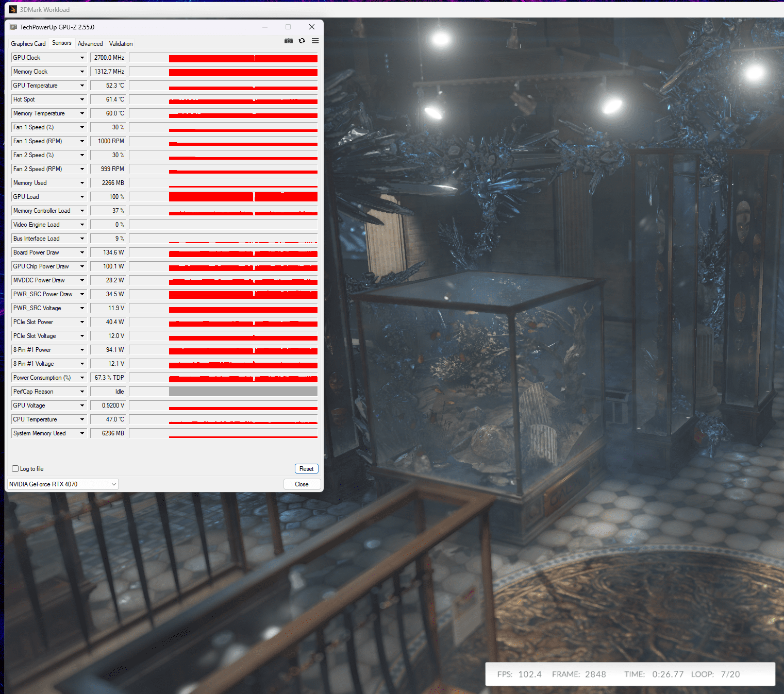This screenshot has height=694, width=784.
Task: Click the GPU Temperature value 52.3 °C
Action: [108, 86]
